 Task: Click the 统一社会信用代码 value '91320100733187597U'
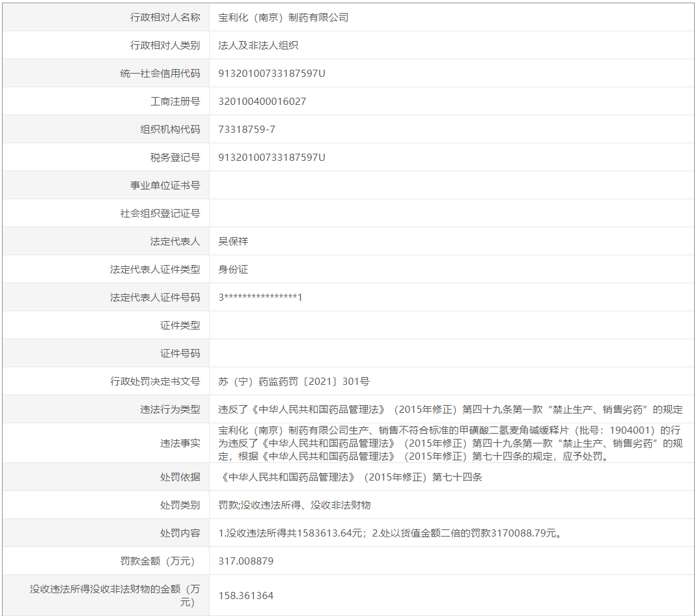pyautogui.click(x=271, y=73)
